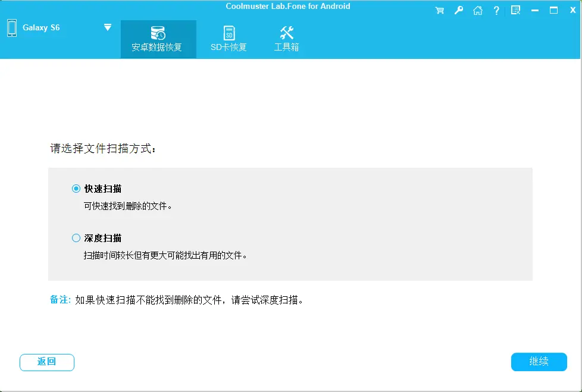Click the Coolmuster Lab.Fone for Android title
The height and width of the screenshot is (392, 582).
click(x=288, y=7)
